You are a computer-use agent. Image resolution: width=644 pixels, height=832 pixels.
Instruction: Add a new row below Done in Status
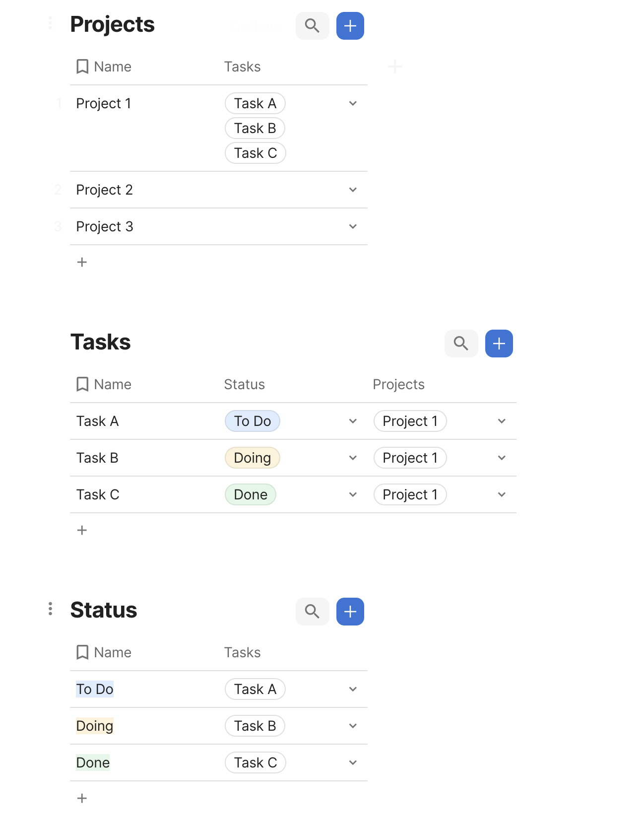pos(82,798)
